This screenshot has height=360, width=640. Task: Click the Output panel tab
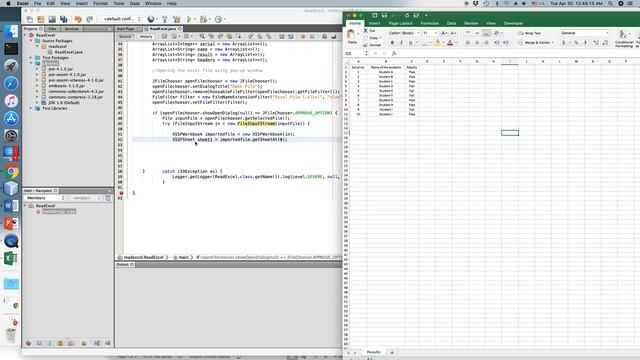(124, 264)
